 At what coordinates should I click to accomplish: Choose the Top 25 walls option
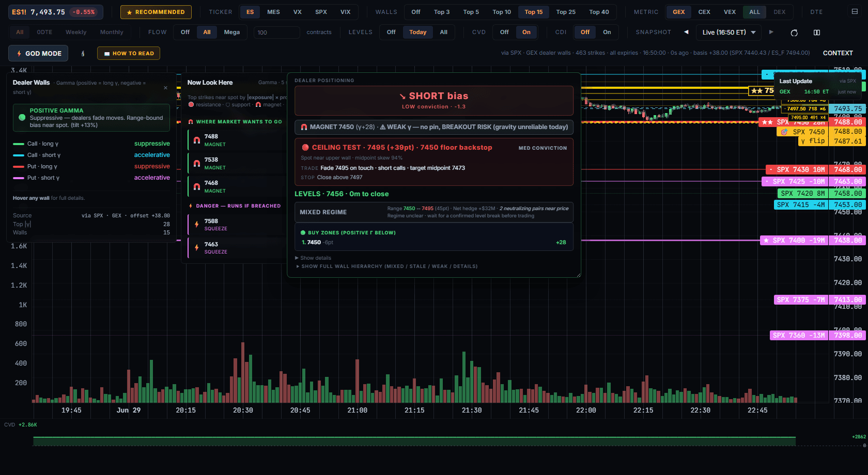click(566, 12)
